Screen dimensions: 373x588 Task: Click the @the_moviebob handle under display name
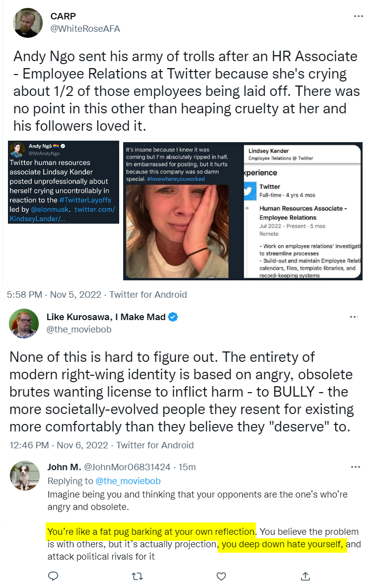pos(79,329)
